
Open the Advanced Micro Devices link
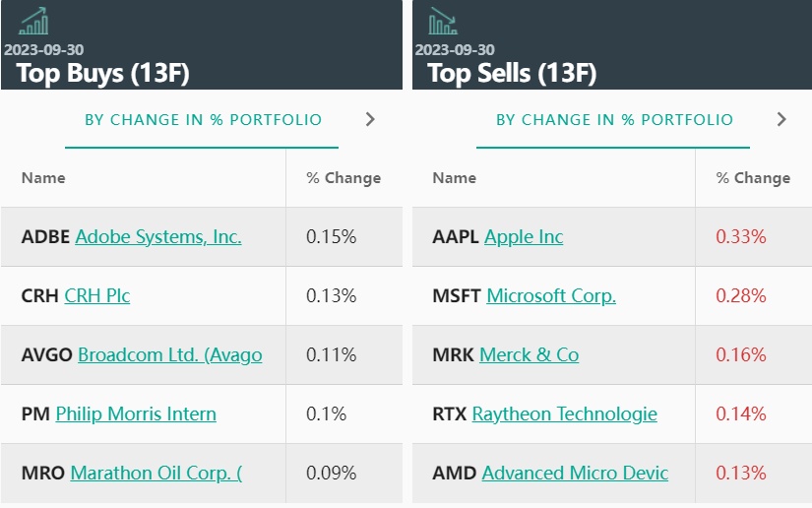pos(575,473)
